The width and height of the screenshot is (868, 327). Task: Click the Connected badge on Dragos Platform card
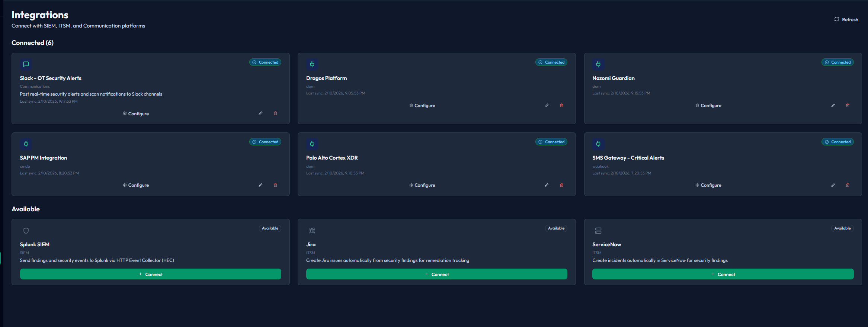click(551, 62)
